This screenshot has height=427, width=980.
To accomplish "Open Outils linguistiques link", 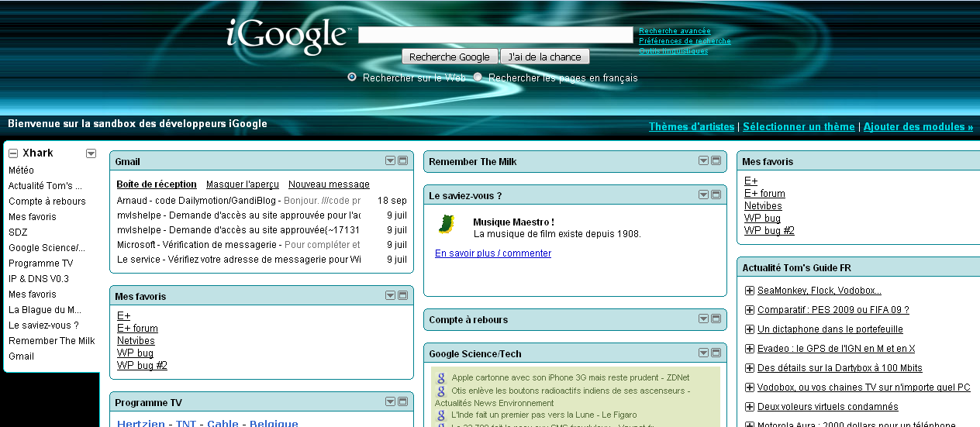I will click(673, 51).
